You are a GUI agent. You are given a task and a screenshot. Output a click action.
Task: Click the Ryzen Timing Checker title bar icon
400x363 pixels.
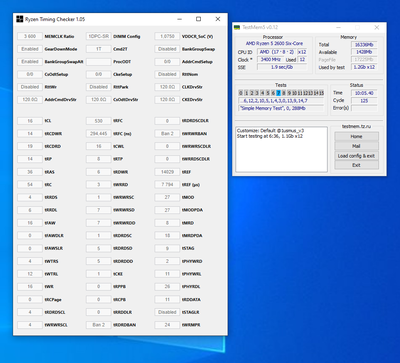click(20, 19)
